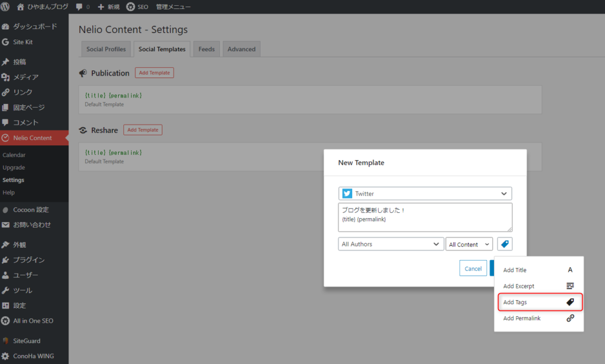Open Calendar in Nelio Content submenu
The image size is (605, 364).
[x=14, y=155]
